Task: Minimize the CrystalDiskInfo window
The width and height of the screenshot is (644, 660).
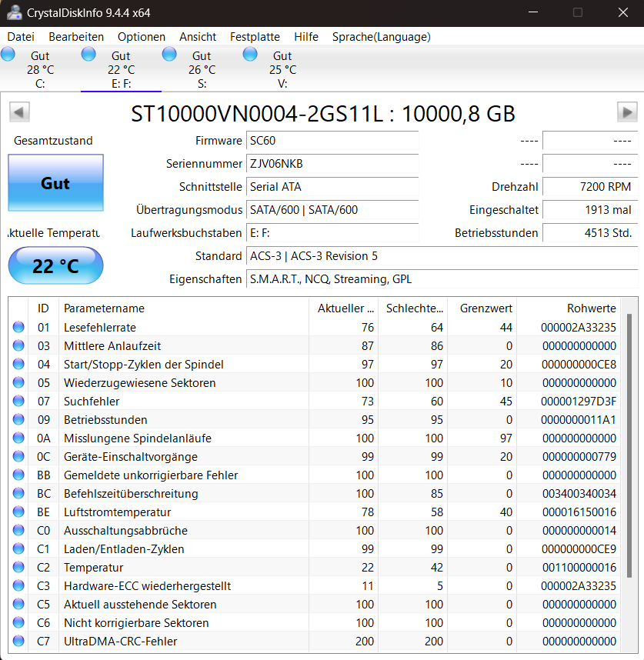Action: [x=533, y=12]
